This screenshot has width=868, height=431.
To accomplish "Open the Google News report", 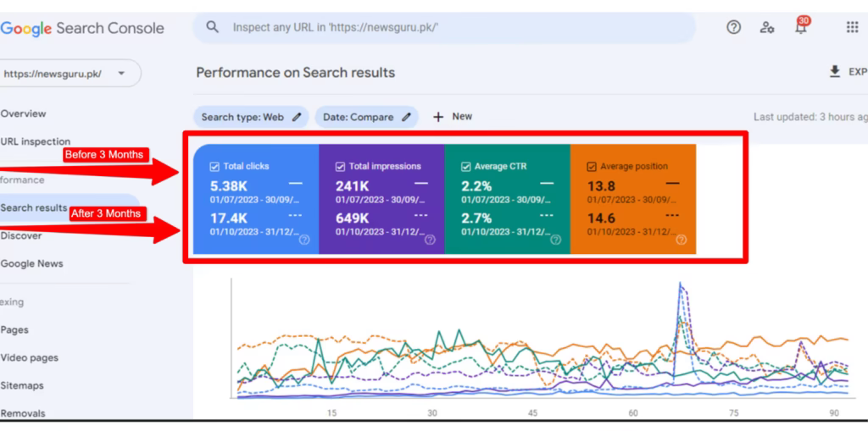I will [x=31, y=263].
